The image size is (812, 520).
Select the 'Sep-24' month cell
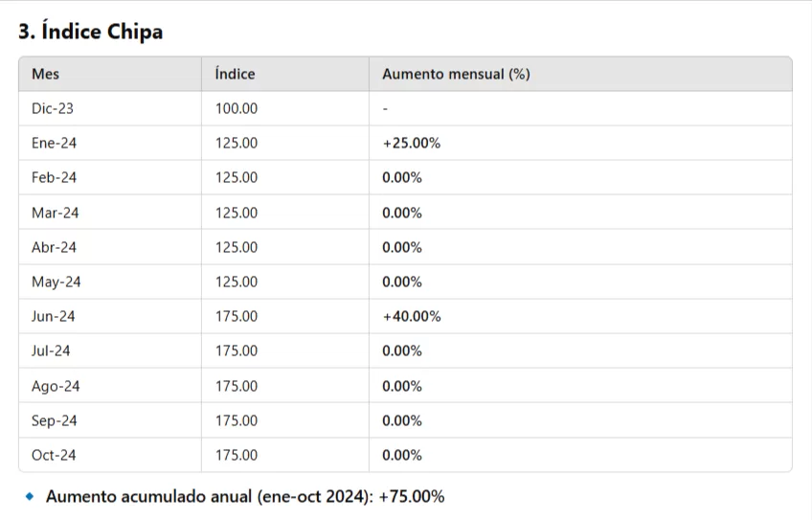[x=55, y=420]
